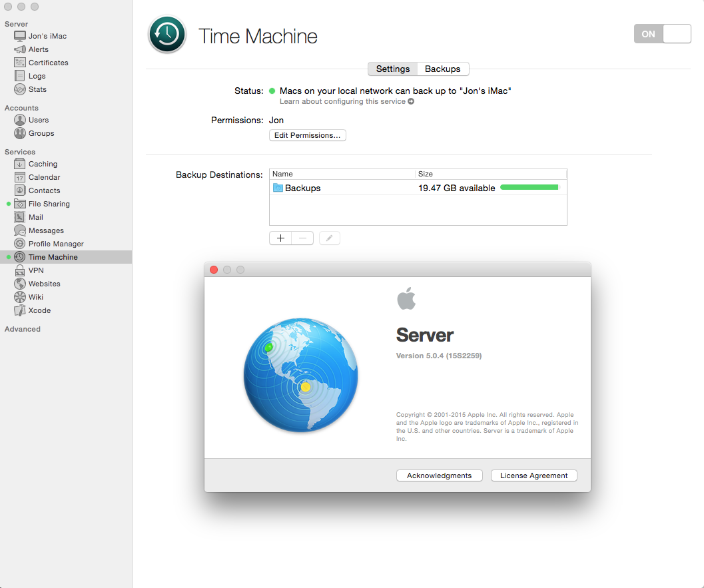Collapse the Accounts sidebar section header
This screenshot has height=588, width=704.
pos(21,108)
